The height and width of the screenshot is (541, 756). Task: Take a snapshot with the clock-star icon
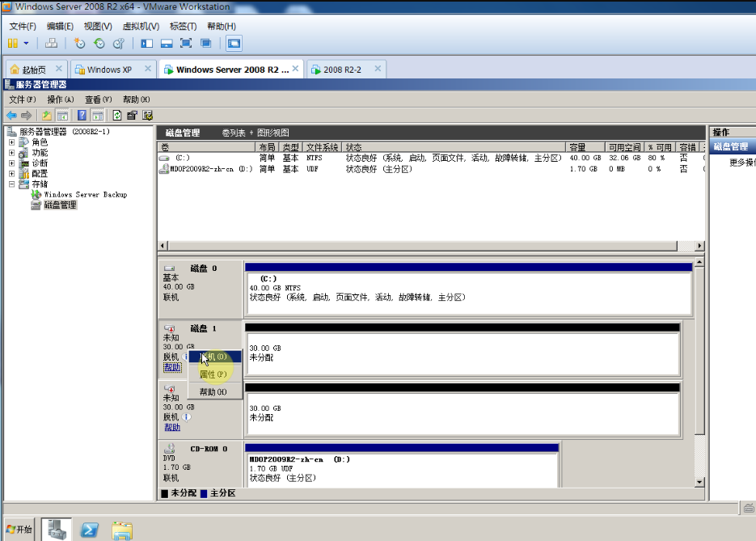click(x=79, y=44)
